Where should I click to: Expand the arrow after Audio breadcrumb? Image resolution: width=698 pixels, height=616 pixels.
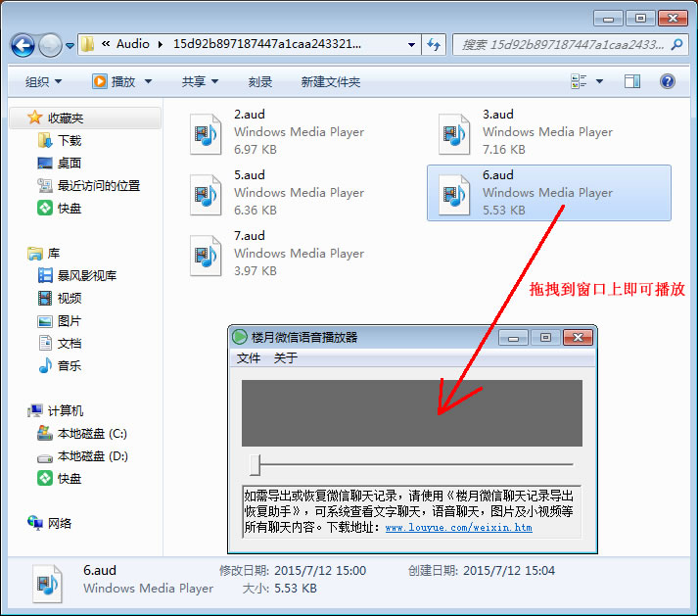(161, 44)
